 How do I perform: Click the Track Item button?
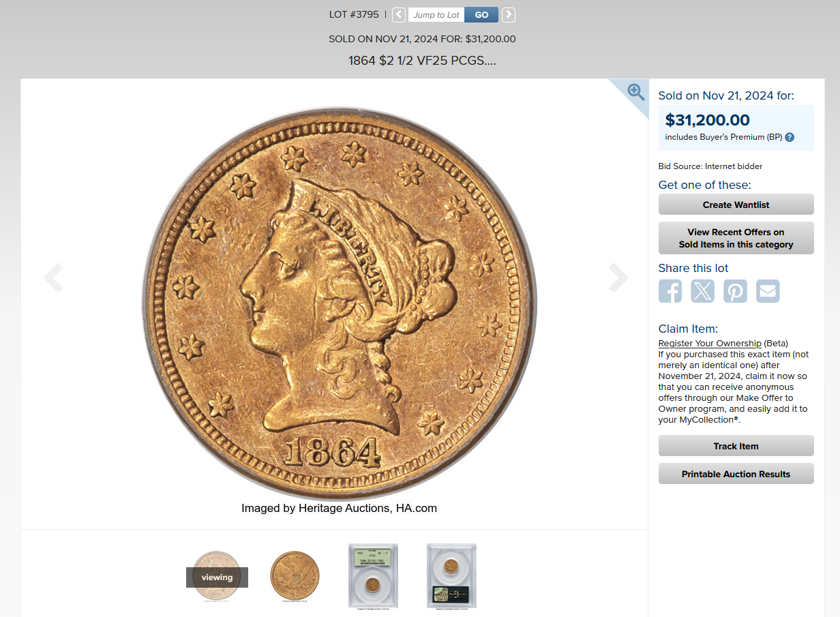[736, 446]
